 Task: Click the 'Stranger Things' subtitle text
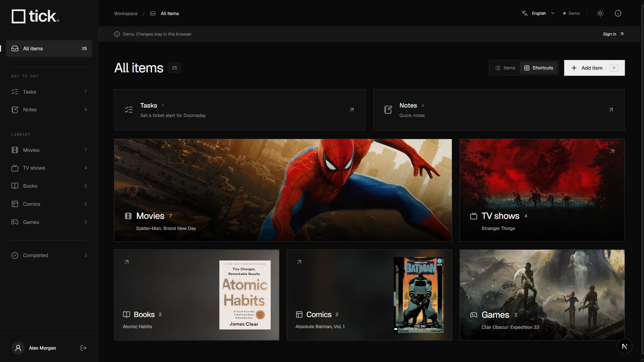498,228
